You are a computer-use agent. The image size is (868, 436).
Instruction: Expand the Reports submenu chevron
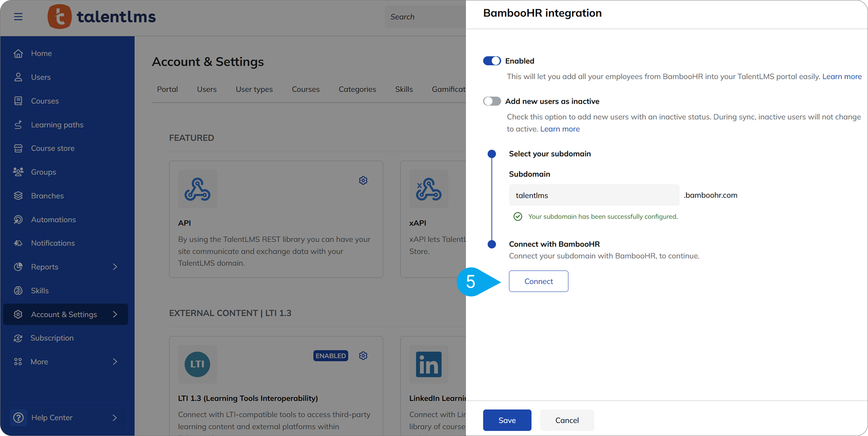pos(115,267)
